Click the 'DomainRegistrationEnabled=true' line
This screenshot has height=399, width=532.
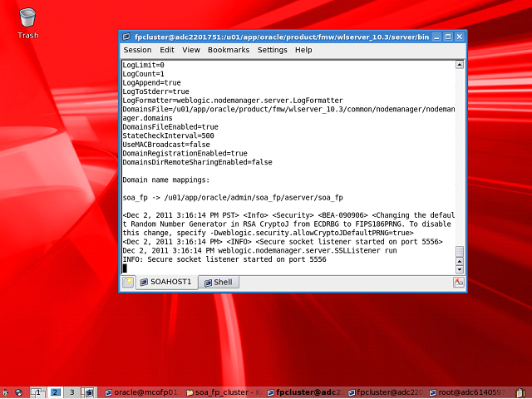(x=185, y=153)
